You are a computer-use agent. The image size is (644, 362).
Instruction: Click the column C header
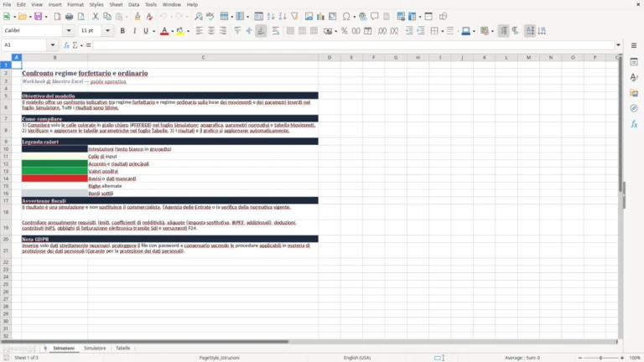pos(203,58)
